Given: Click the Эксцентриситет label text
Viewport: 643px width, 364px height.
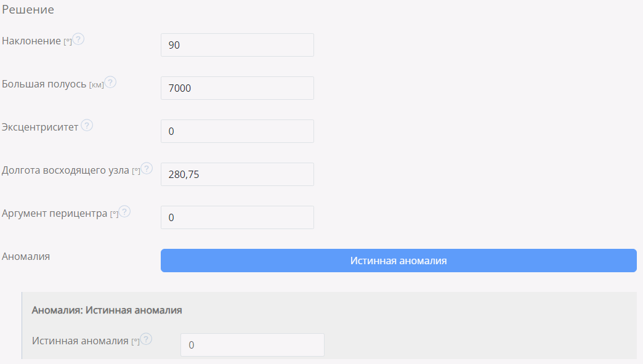Looking at the screenshot, I should point(40,127).
